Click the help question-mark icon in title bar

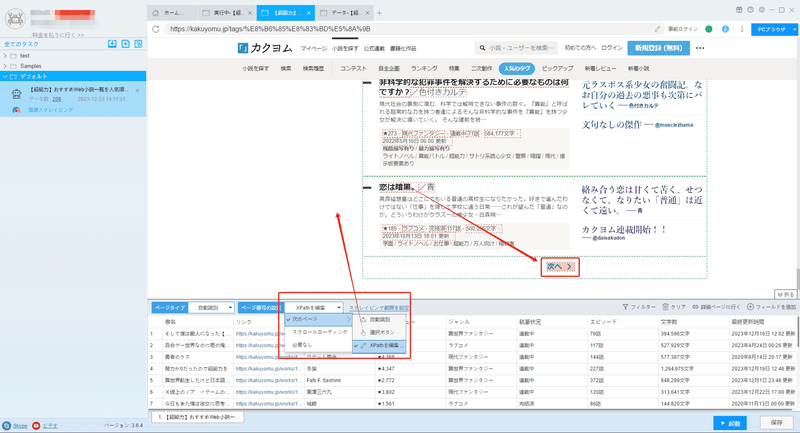(751, 10)
